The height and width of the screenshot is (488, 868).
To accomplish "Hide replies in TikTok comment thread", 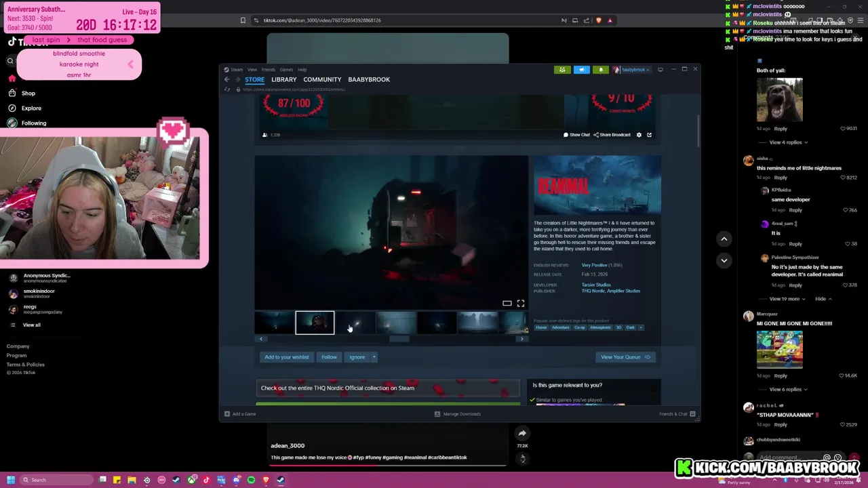I will [823, 299].
